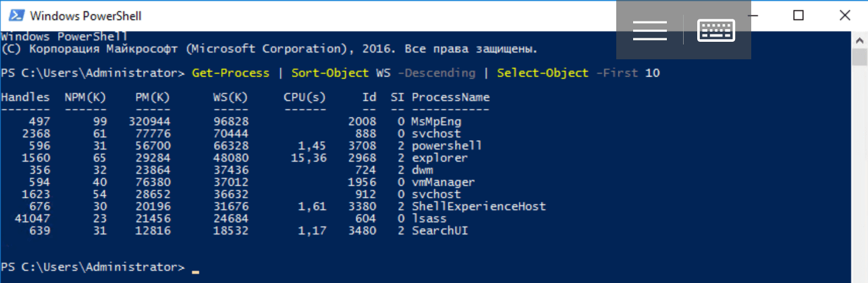Click the dwm process name
The image size is (868, 283).
pyautogui.click(x=423, y=170)
